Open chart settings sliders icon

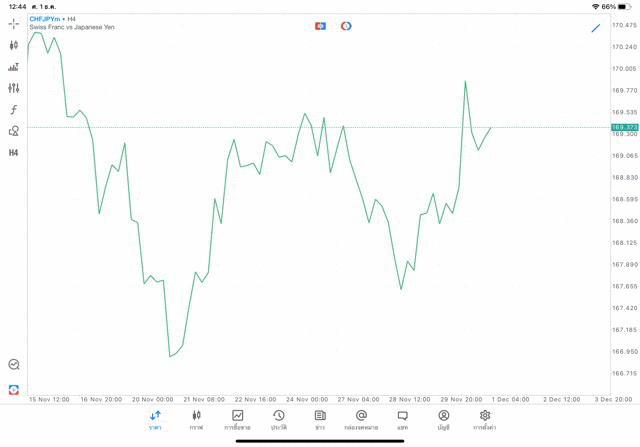click(14, 89)
